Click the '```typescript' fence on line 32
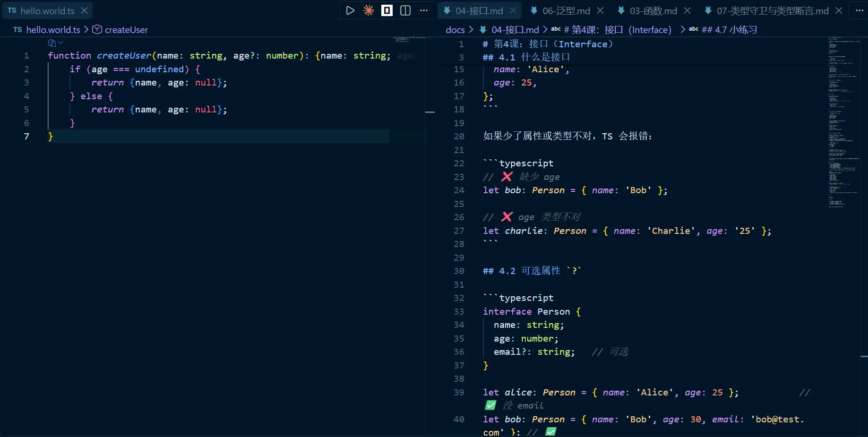This screenshot has width=868, height=437. [x=518, y=298]
